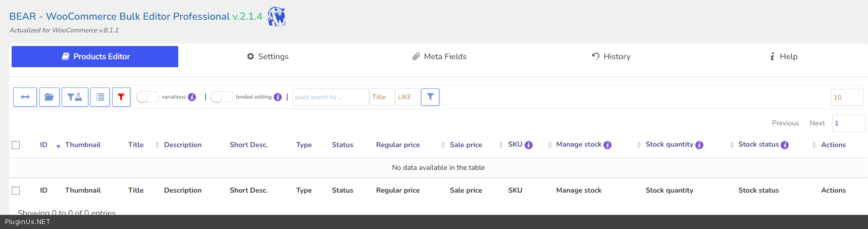The width and height of the screenshot is (868, 229).
Task: Click info icon beside variations toggle
Action: pos(192,97)
